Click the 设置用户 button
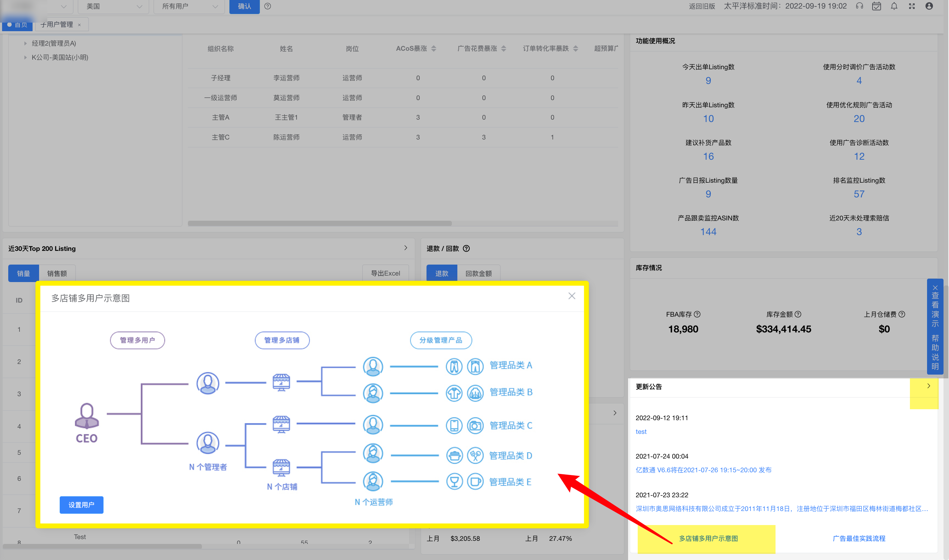The height and width of the screenshot is (560, 949). (x=82, y=505)
